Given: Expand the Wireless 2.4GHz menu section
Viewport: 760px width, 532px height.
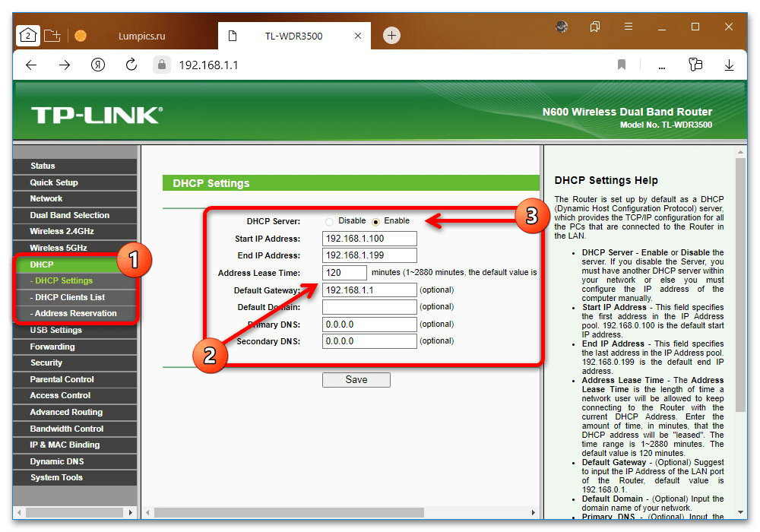Looking at the screenshot, I should 62,231.
